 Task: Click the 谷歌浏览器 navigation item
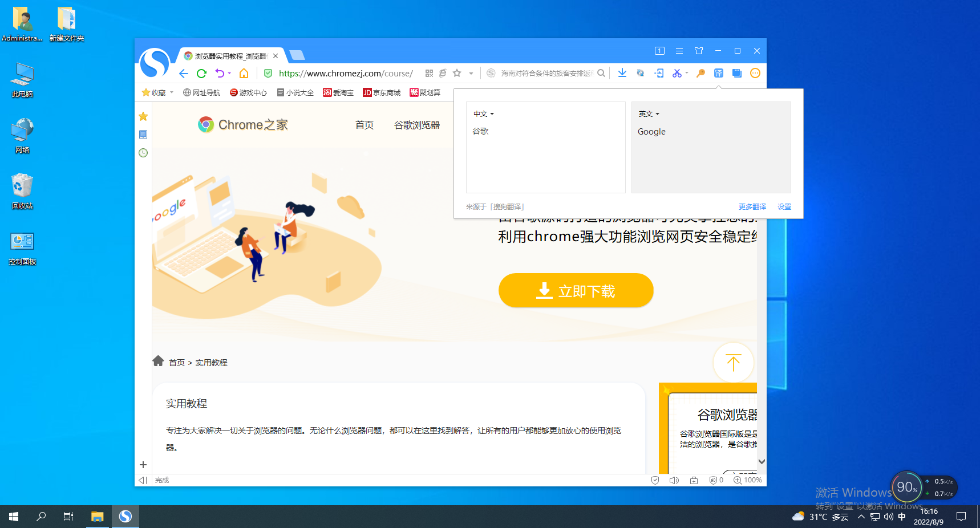(x=417, y=125)
